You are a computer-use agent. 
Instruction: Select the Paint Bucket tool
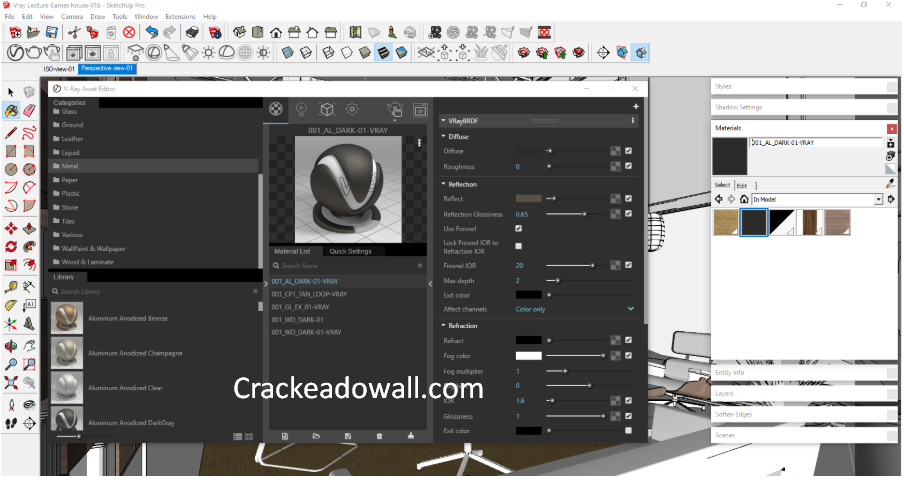(x=11, y=110)
